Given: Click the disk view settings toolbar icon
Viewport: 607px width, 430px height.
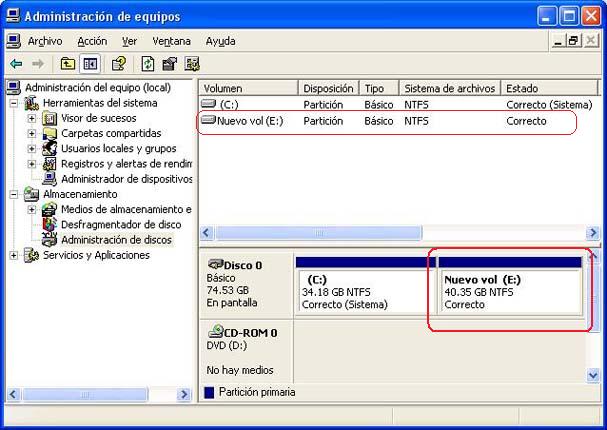Looking at the screenshot, I should tap(192, 63).
